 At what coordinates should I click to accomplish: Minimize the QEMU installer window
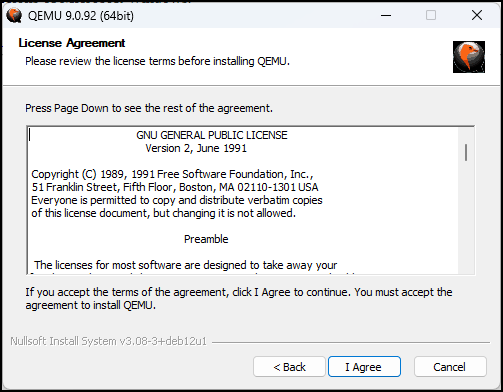tap(386, 15)
